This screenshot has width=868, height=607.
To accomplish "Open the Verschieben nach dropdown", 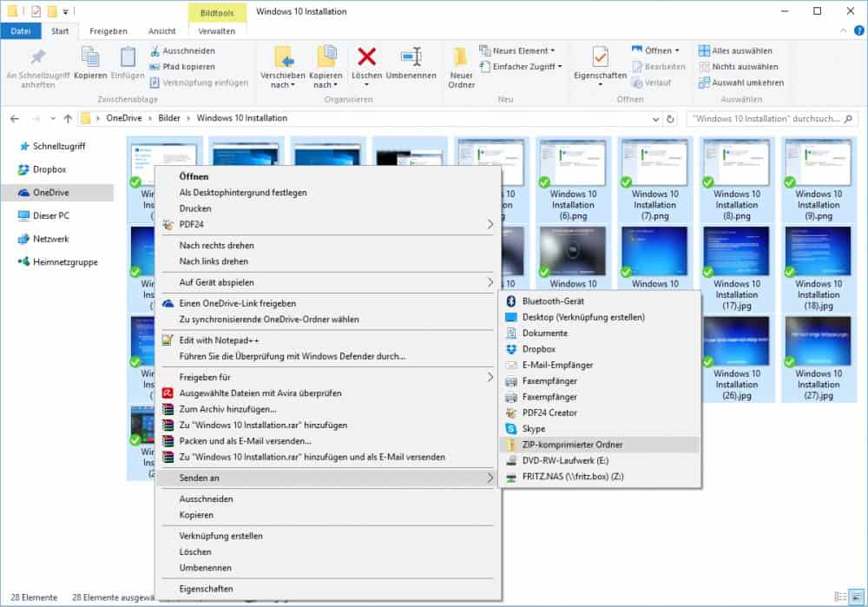I will 283,80.
